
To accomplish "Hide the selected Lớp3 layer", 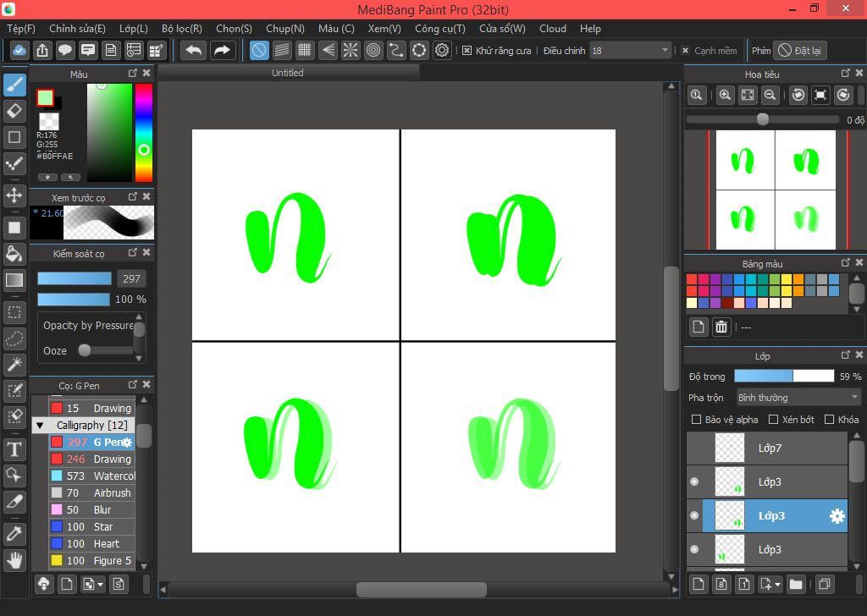I will [694, 515].
